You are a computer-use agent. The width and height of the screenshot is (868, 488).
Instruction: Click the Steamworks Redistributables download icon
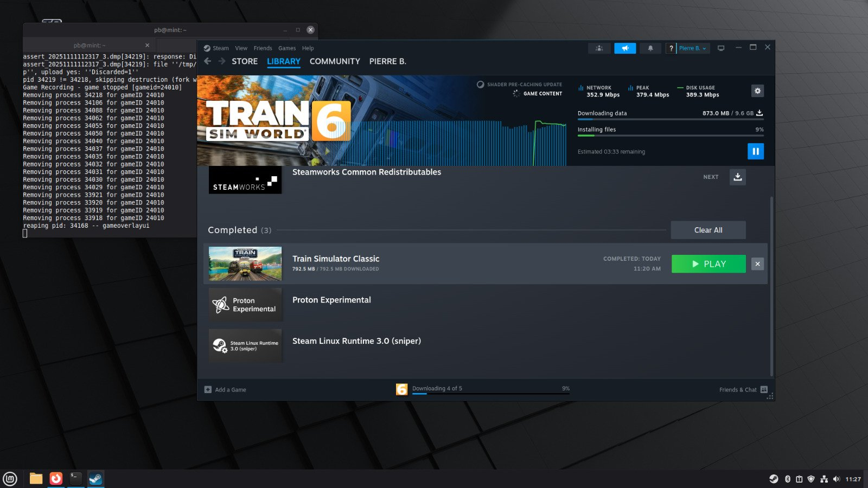tap(737, 177)
